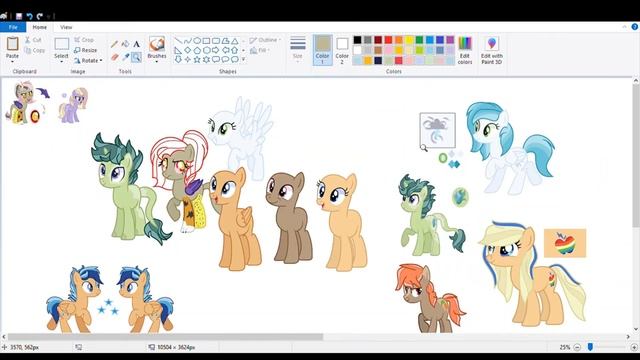640x360 pixels.
Task: Open the Resize dialog
Action: coord(86,50)
